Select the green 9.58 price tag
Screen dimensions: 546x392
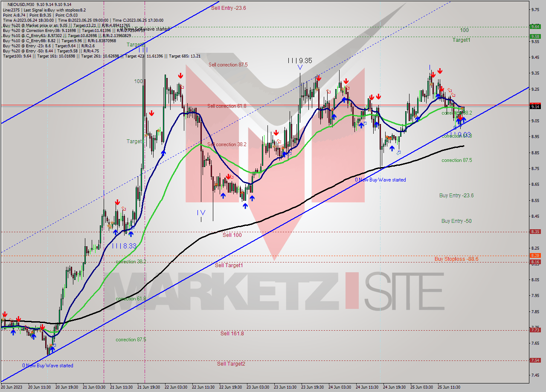pyautogui.click(x=535, y=36)
